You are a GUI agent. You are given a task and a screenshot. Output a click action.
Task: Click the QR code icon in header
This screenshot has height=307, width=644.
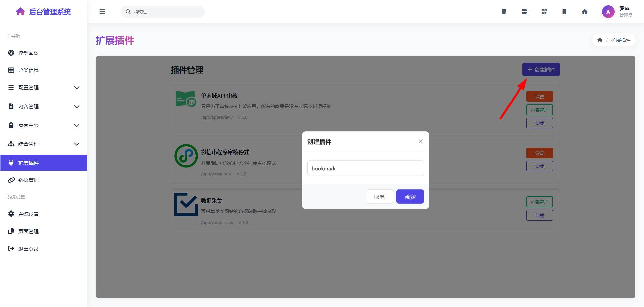(544, 12)
